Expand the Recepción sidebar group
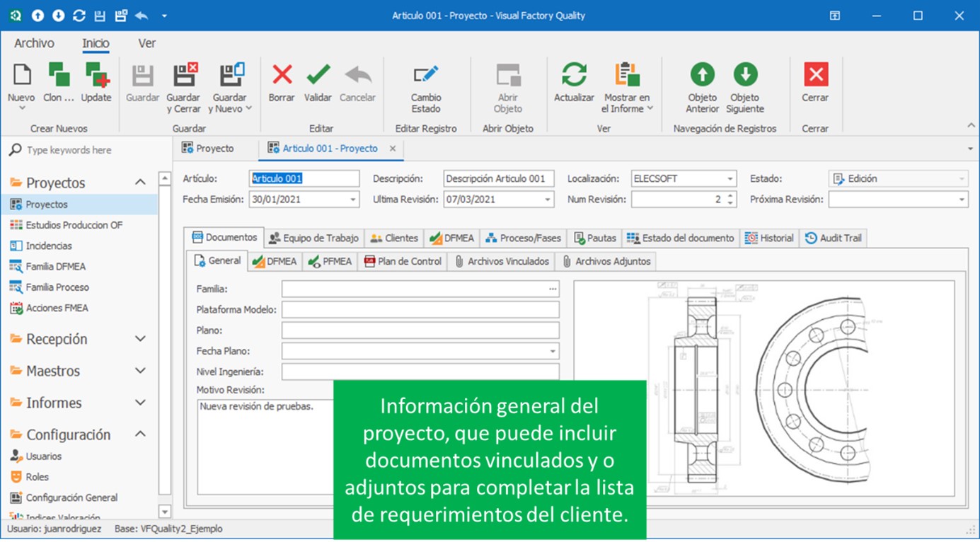This screenshot has height=542, width=980. pos(140,339)
